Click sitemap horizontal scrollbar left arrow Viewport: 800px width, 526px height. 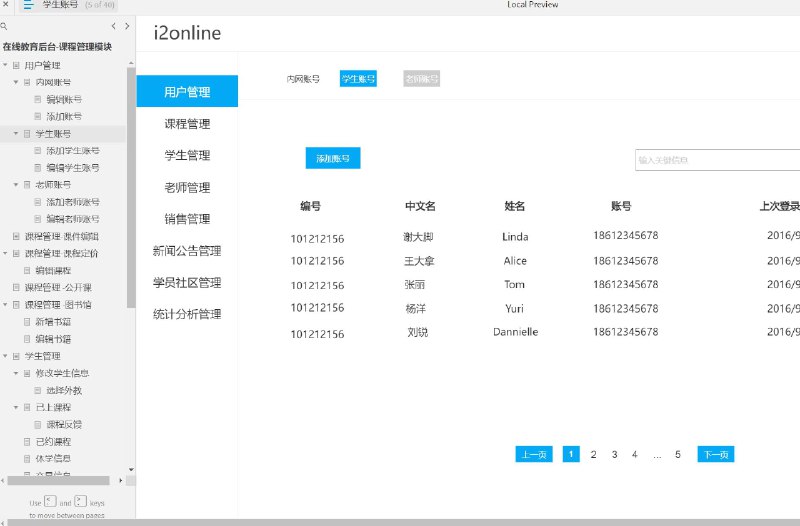tap(3, 481)
